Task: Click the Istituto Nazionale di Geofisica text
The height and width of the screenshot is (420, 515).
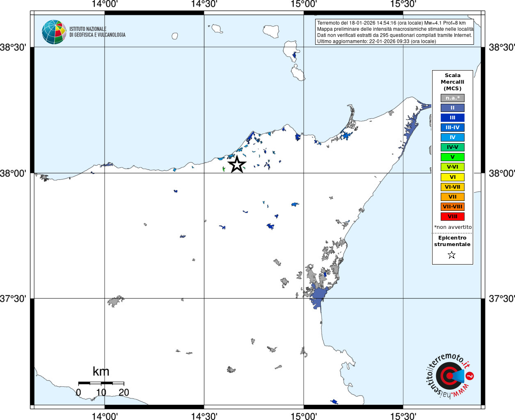Action: (97, 32)
